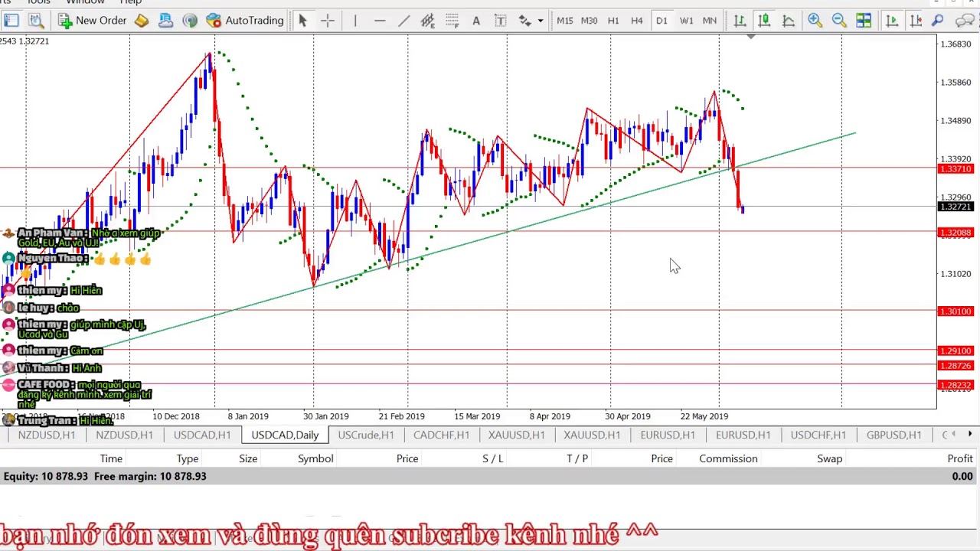980x551 pixels.
Task: Tile chart windows icon
Action: coord(864,21)
